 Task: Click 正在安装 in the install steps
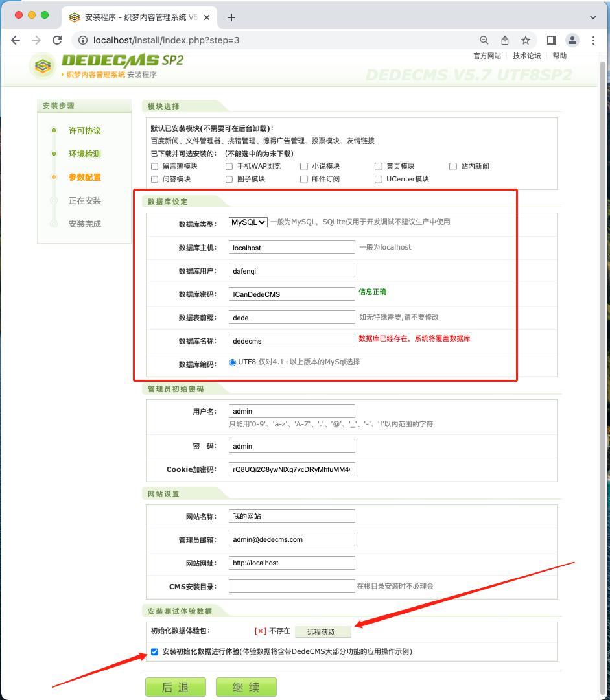point(85,200)
